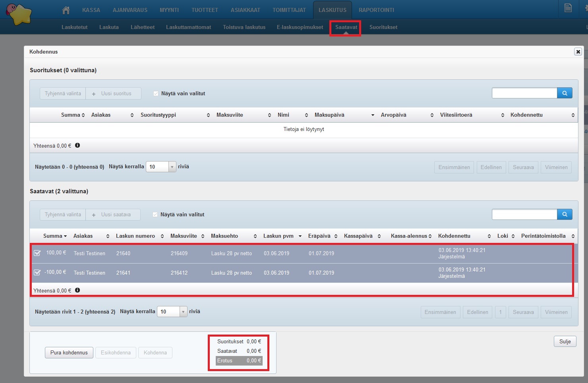Uncheck the -100,00 € invoice row 21641
Image resolution: width=588 pixels, height=383 pixels.
click(x=37, y=273)
